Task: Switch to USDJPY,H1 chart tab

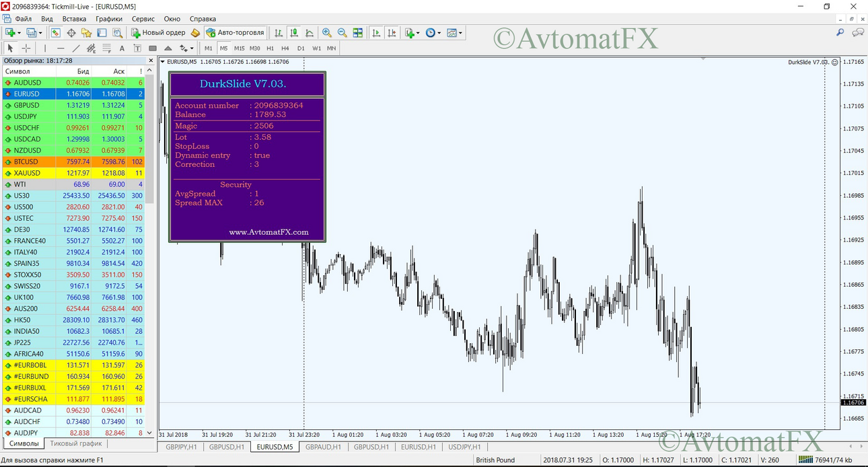Action: 465,447
